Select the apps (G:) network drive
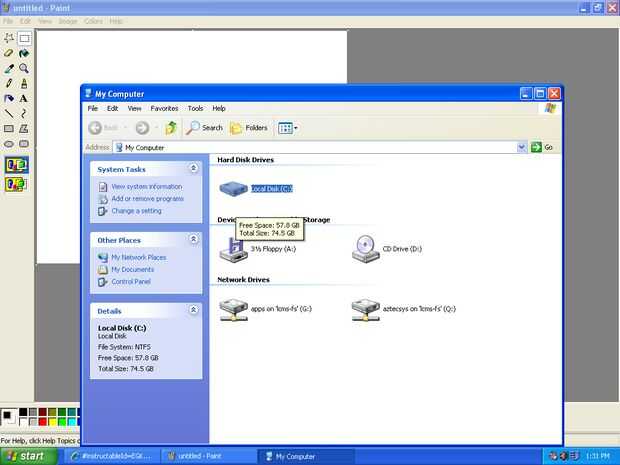This screenshot has height=465, width=620. [265, 309]
